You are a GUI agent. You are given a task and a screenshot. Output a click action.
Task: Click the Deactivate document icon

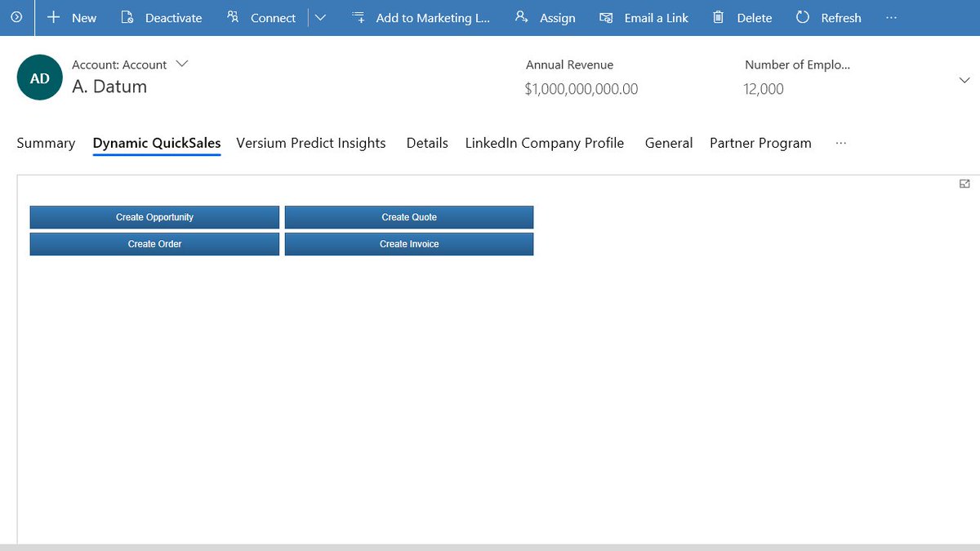click(x=127, y=17)
